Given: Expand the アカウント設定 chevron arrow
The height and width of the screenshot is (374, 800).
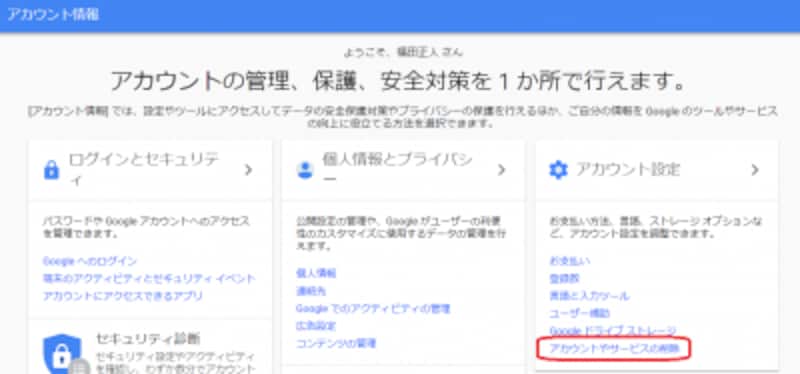Looking at the screenshot, I should pos(755,170).
